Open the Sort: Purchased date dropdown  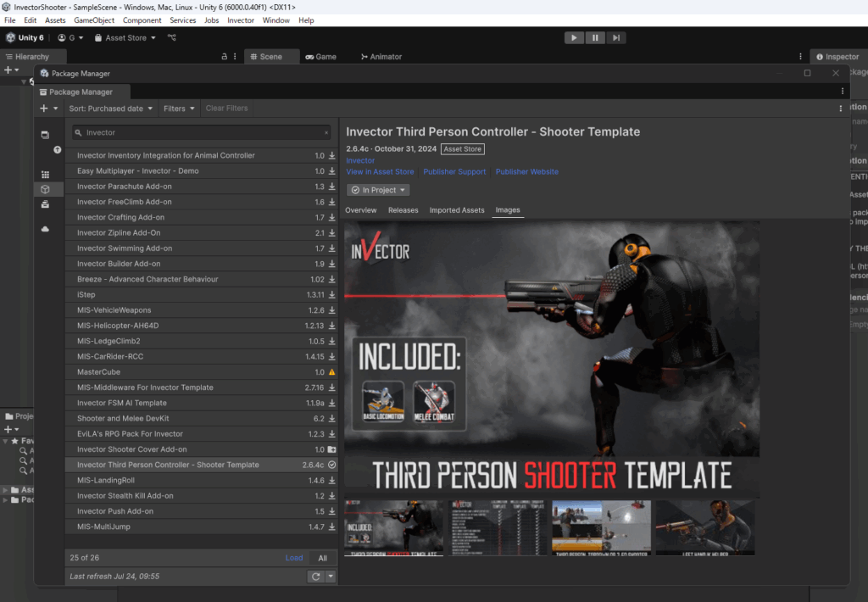[111, 109]
